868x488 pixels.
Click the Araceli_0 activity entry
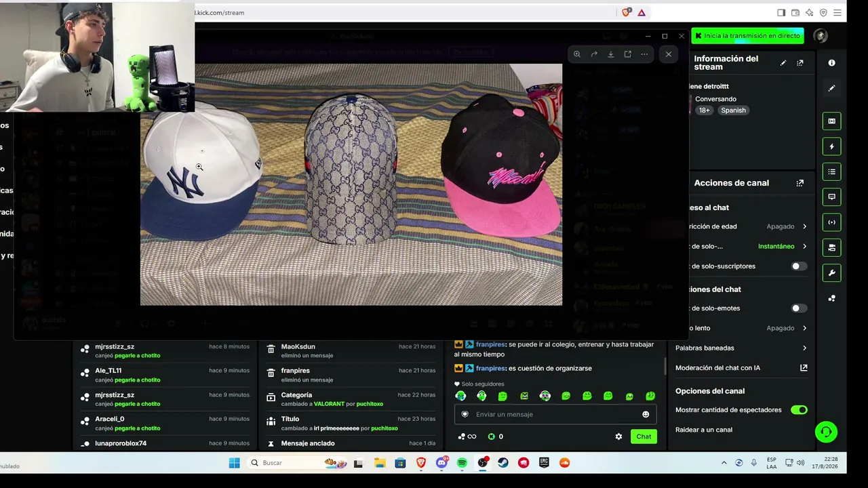click(165, 423)
